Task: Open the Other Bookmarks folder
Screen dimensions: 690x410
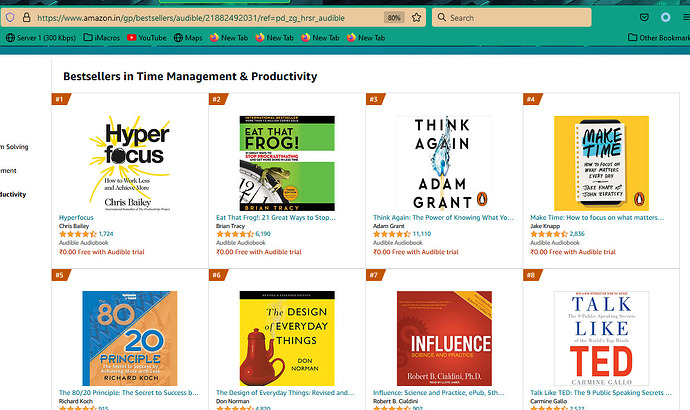Action: [659, 38]
